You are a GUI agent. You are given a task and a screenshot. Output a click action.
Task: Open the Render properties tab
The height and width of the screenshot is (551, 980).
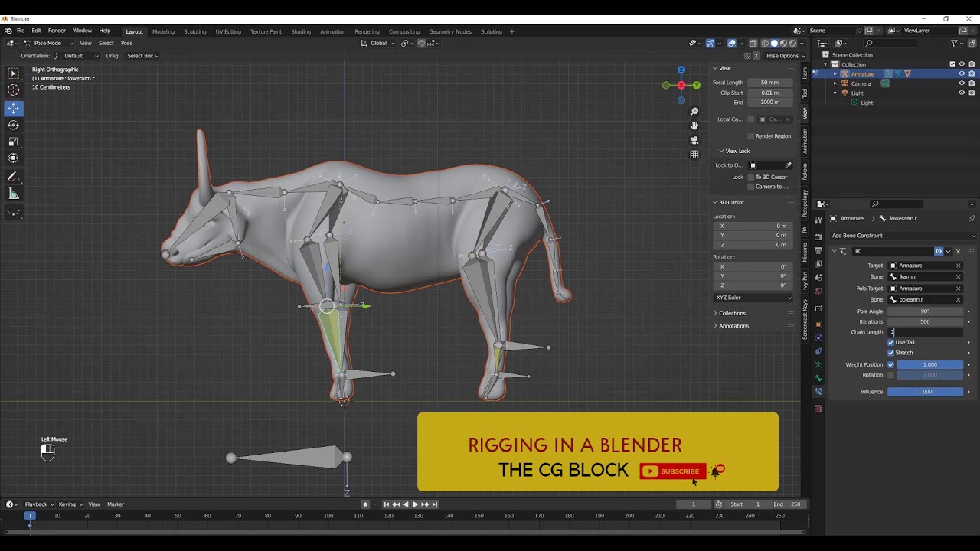[x=818, y=237]
